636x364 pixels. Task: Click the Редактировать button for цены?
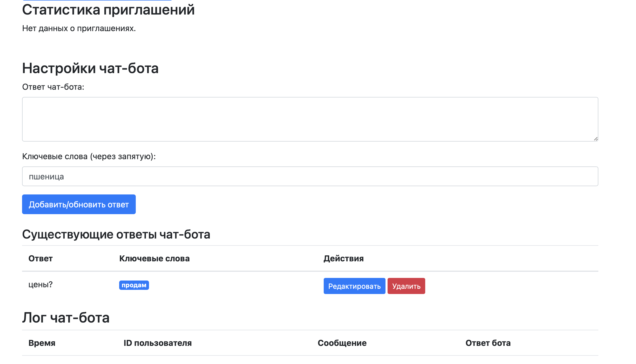point(354,286)
